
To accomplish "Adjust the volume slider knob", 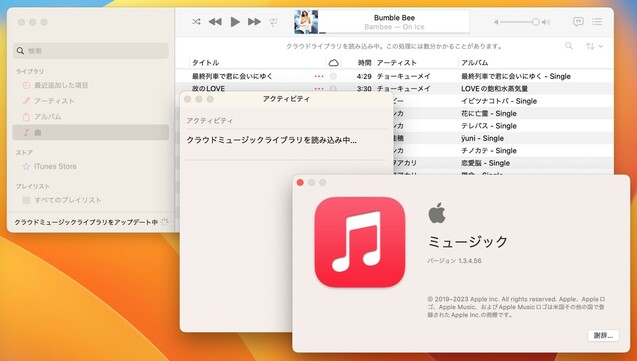I will pyautogui.click(x=536, y=22).
